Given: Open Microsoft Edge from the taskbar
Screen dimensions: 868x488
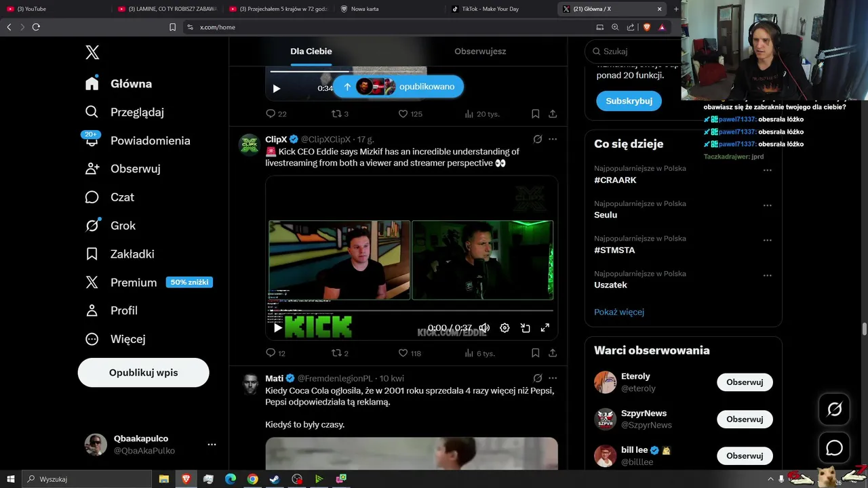Looking at the screenshot, I should [x=231, y=479].
